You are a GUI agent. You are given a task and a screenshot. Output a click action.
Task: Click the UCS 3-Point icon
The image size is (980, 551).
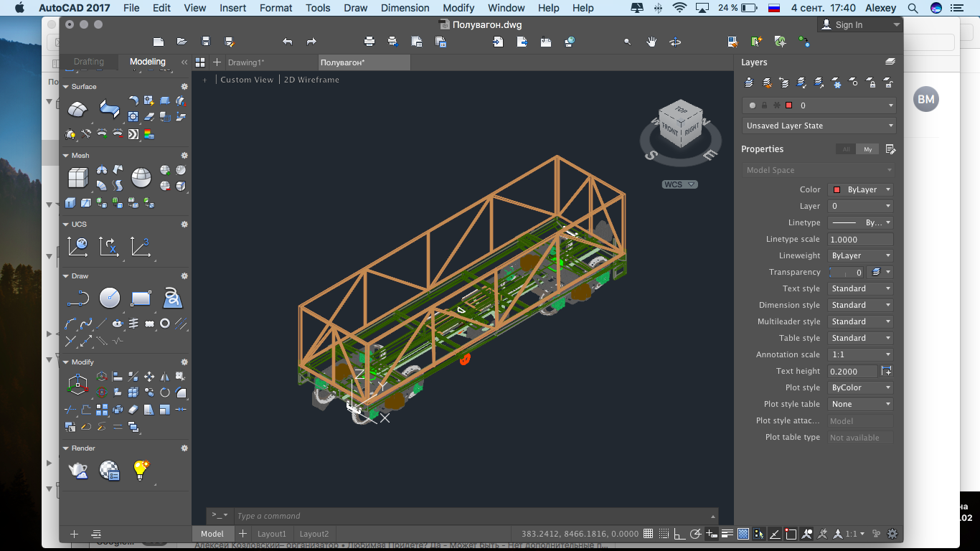(x=141, y=247)
